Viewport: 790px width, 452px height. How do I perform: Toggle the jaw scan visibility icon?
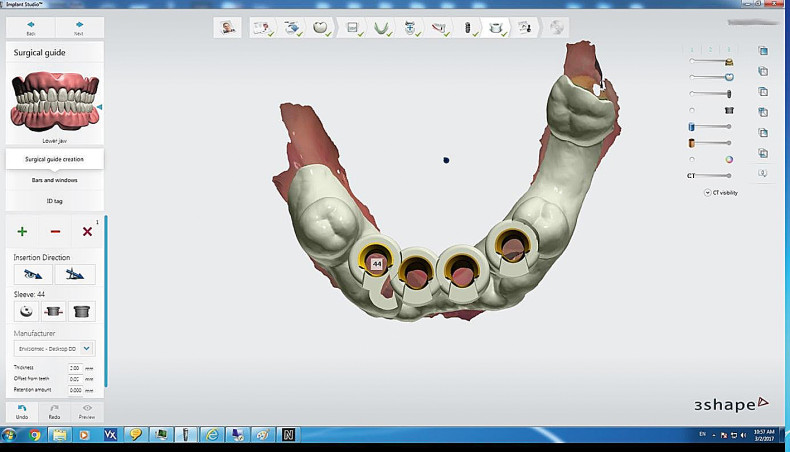(x=729, y=61)
